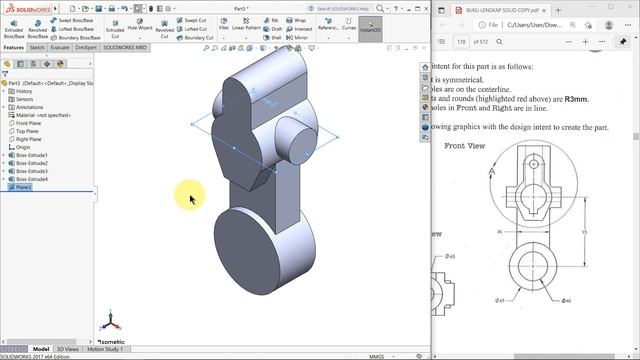Open dropdown arrow under Curves
This screenshot has width=640, height=360.
349,38
